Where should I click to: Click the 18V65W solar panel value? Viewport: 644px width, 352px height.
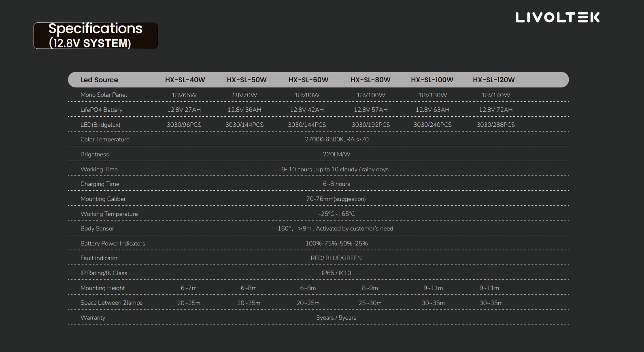click(x=184, y=95)
